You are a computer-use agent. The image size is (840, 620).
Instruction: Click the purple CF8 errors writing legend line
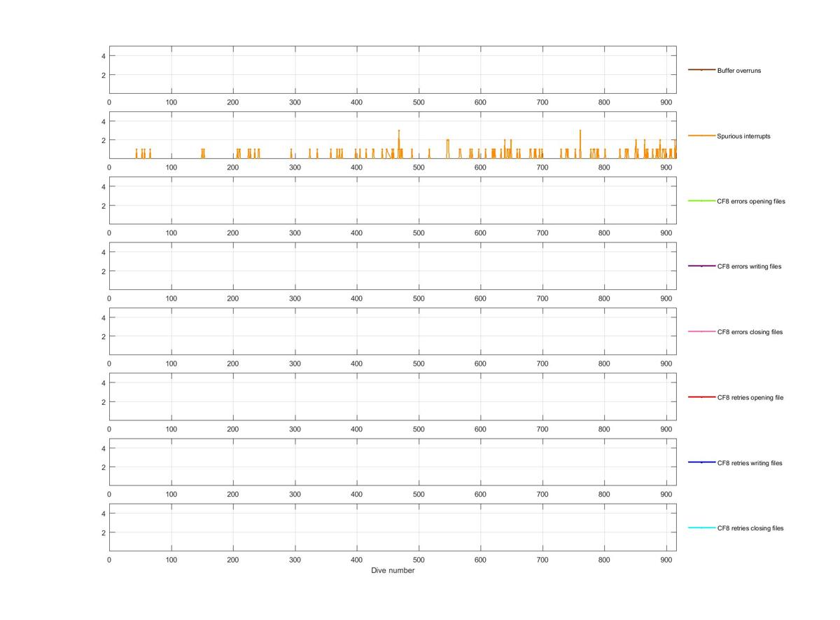pos(701,266)
